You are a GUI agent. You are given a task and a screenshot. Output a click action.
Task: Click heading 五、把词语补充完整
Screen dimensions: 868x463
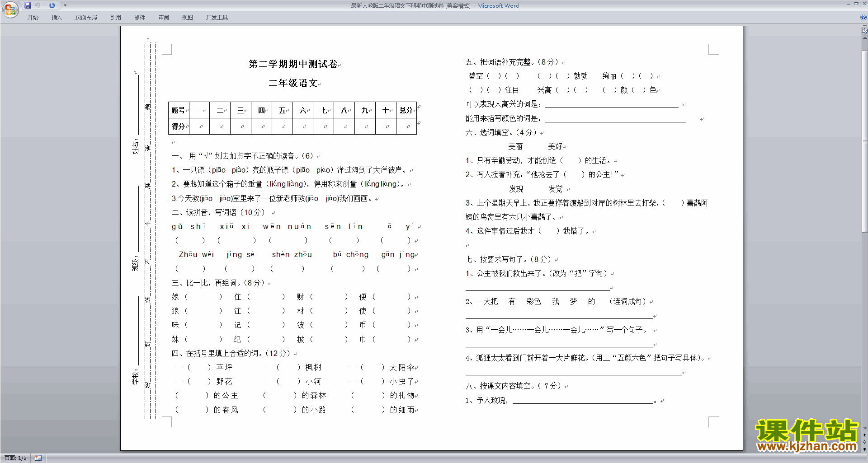512,62
